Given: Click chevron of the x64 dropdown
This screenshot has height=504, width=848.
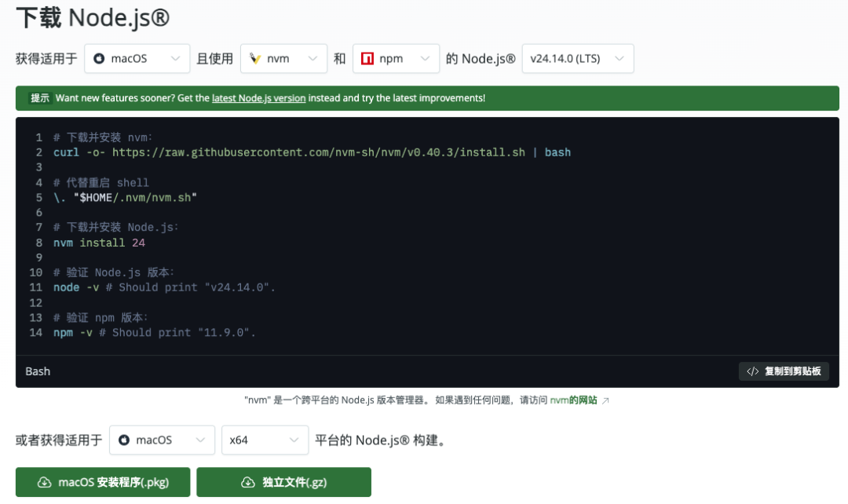Looking at the screenshot, I should [x=294, y=440].
